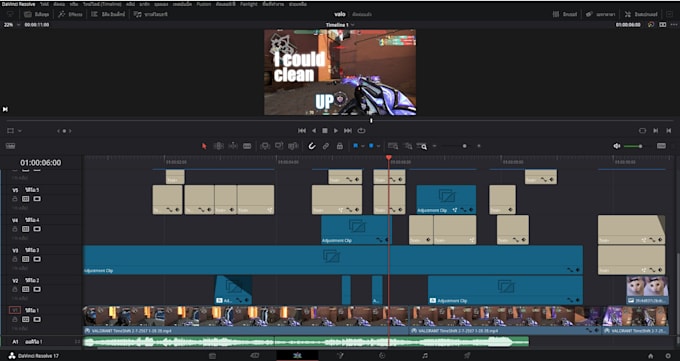
Task: Switch to the Edit page tab
Action: coord(297,356)
